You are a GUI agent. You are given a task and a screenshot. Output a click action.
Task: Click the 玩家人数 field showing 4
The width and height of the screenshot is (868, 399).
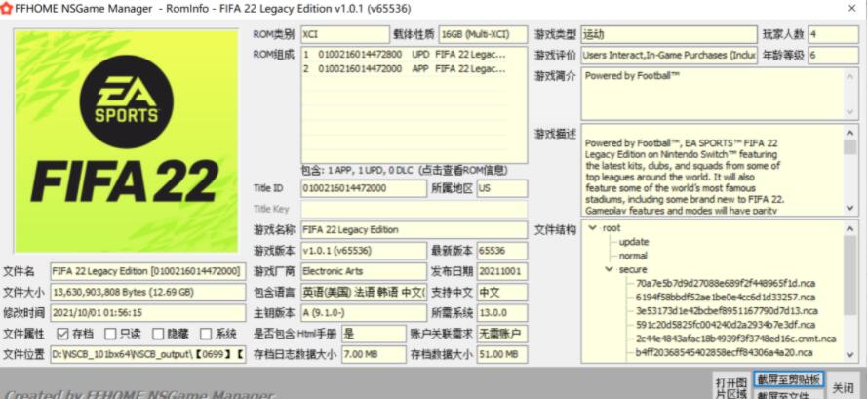(833, 34)
